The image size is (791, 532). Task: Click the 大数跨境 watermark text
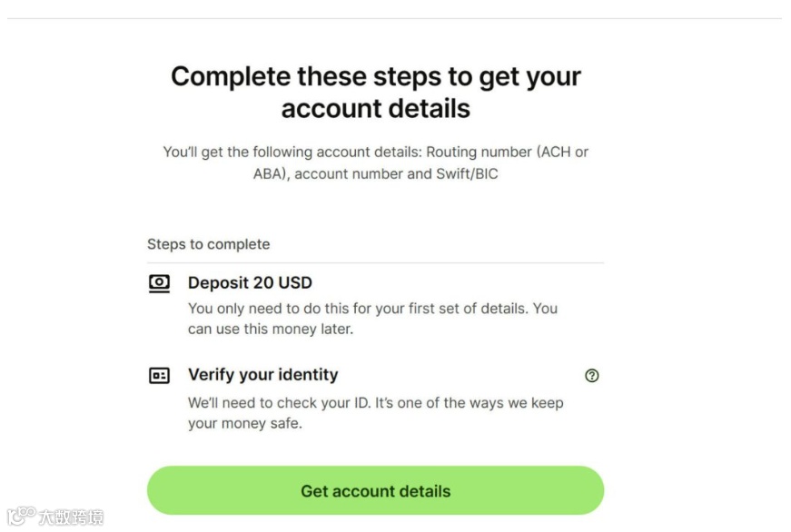pyautogui.click(x=71, y=517)
